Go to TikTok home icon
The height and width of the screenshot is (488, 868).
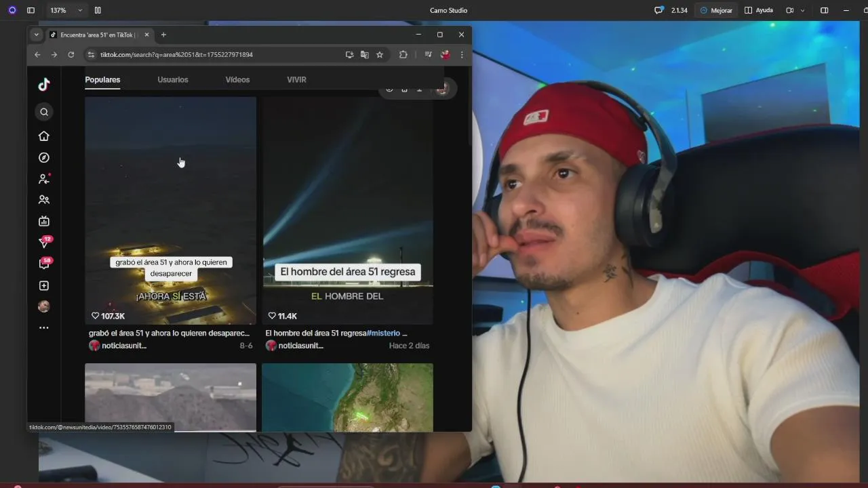(44, 136)
